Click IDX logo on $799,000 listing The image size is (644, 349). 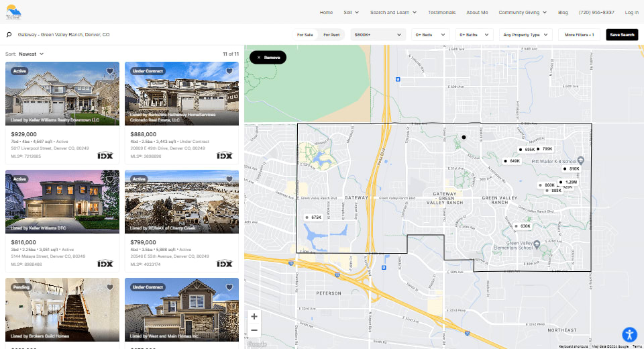(225, 264)
